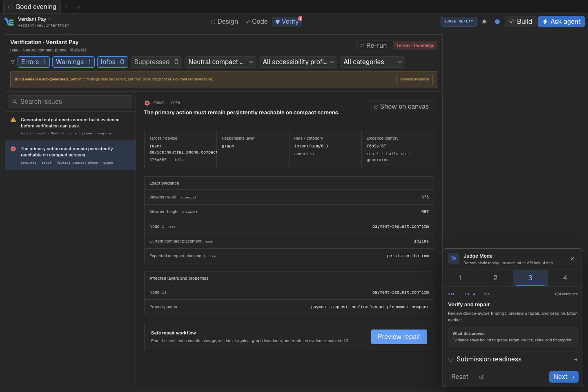
Task: Select the primary action error issue
Action: pos(70,156)
